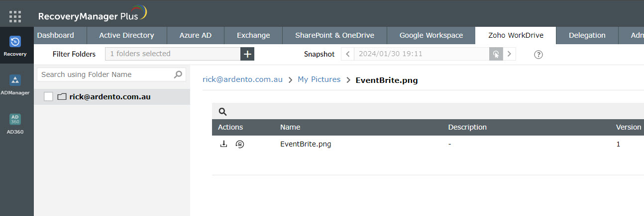This screenshot has height=216, width=644.
Task: Open AD360 from sidebar
Action: (x=15, y=124)
